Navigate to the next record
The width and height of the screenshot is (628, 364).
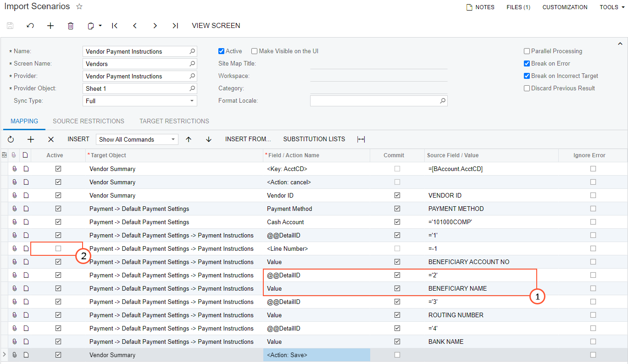[x=155, y=26]
